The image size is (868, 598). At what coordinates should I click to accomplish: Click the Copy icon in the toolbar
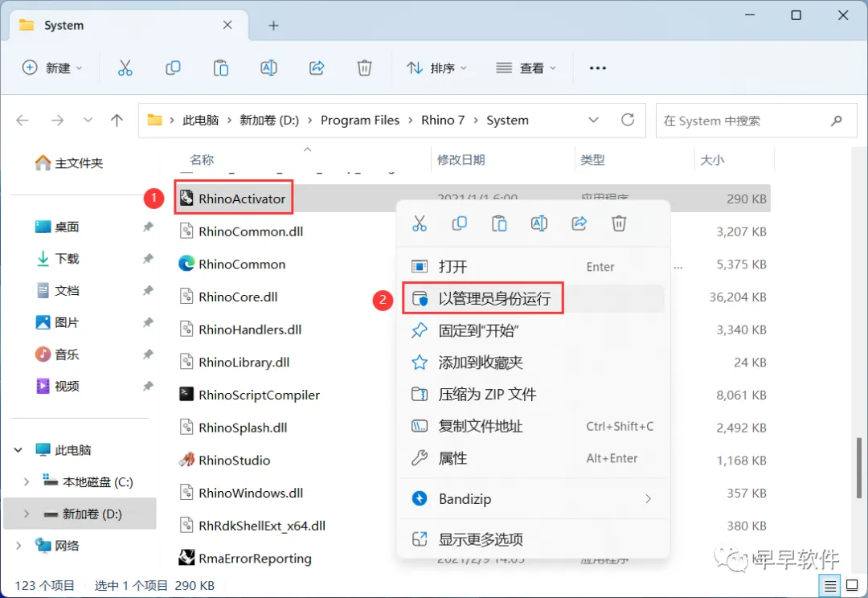[x=174, y=68]
